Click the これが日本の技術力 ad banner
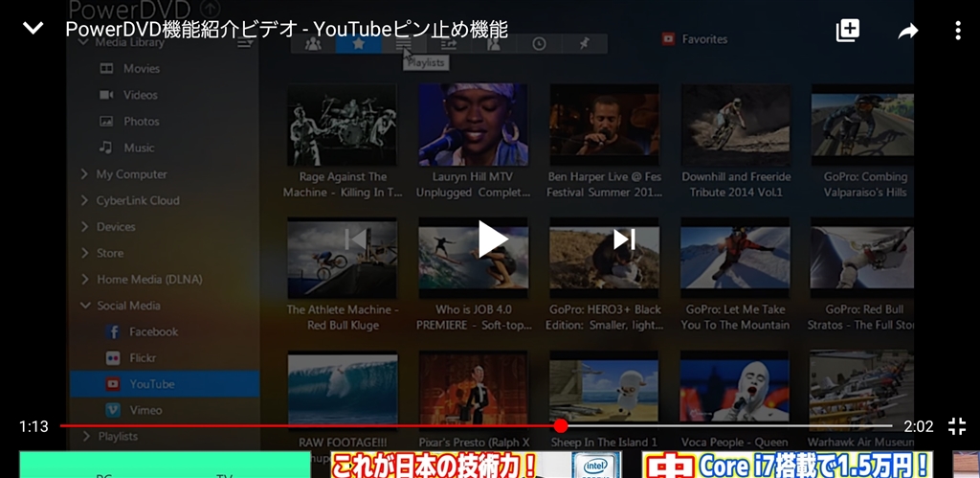 (x=476, y=465)
